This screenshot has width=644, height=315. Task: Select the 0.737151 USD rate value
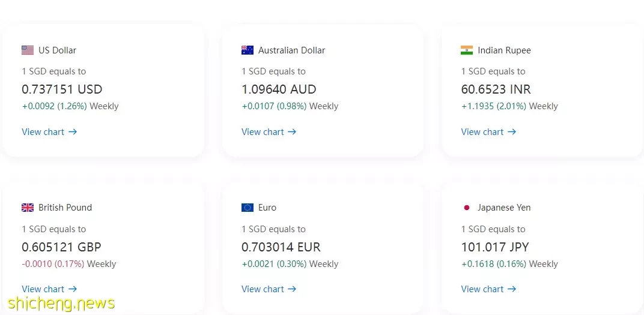(x=62, y=89)
